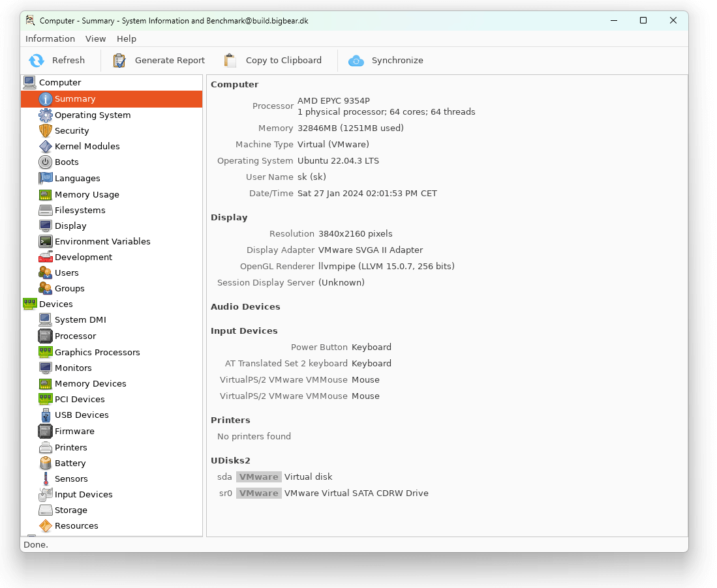Open the Firmware tree entry

click(x=74, y=432)
